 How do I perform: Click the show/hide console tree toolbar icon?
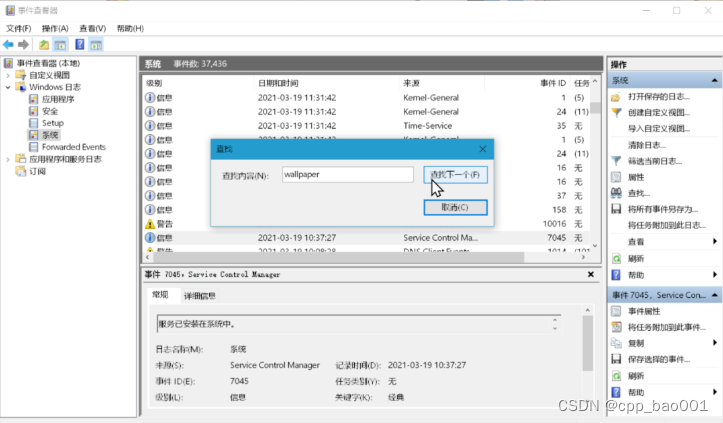[x=60, y=45]
